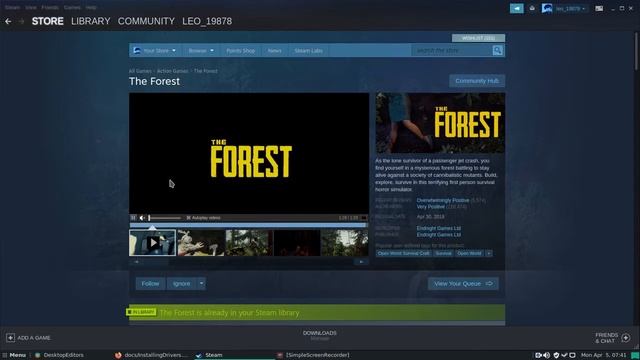Open Steam Labs

tap(309, 51)
